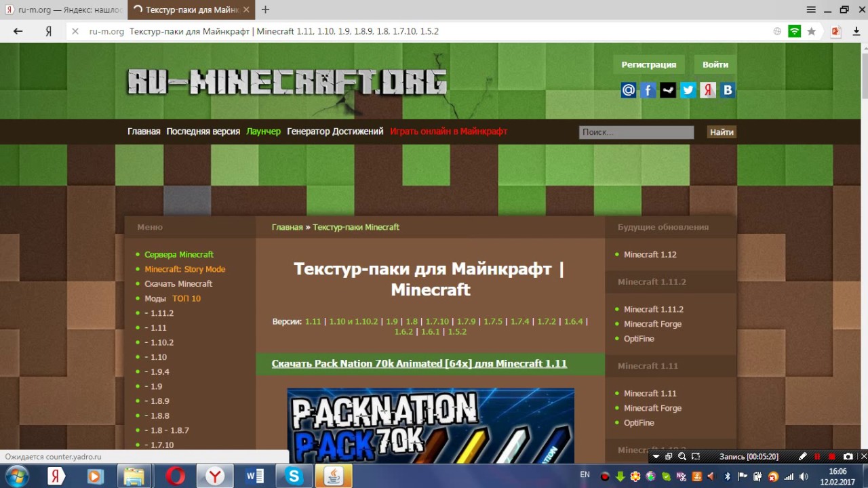Open the Windows Start menu
Viewport: 868px width, 488px height.
coord(18,476)
